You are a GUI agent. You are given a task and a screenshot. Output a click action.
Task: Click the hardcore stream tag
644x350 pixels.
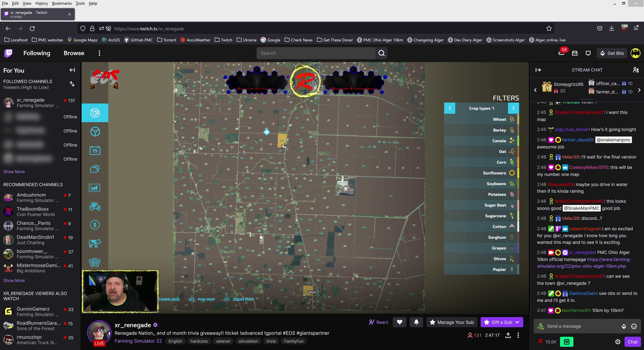199,341
